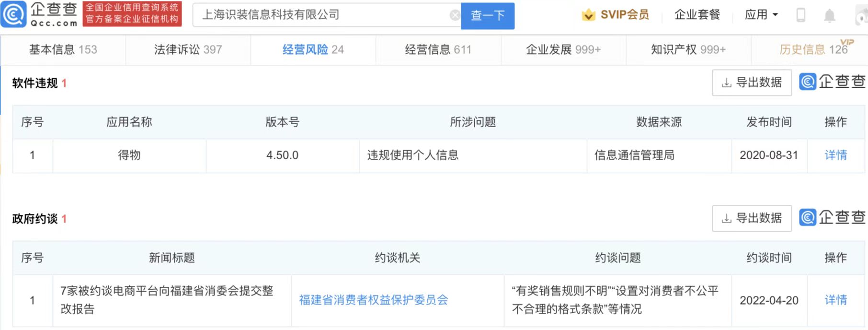Screen dimensions: 868x330
Task: Click the 发布时间 column header
Action: pyautogui.click(x=769, y=122)
